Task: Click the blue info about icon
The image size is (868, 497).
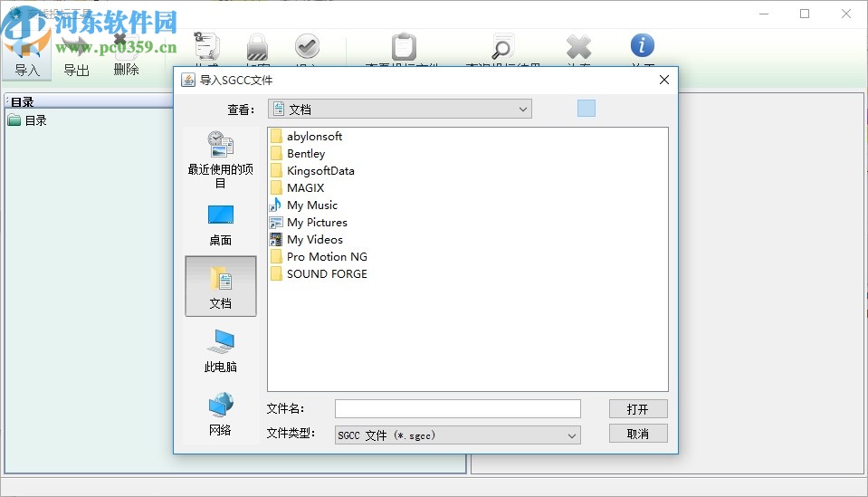Action: (x=642, y=45)
